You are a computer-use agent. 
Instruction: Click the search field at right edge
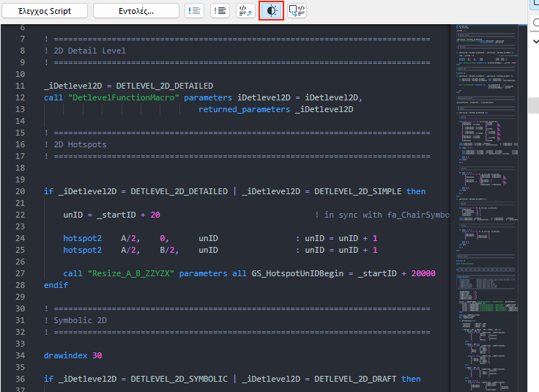coord(535,23)
